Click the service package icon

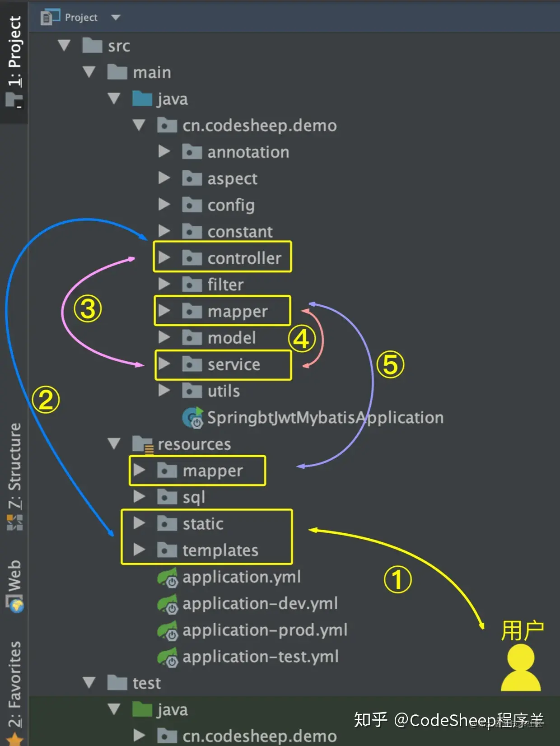[192, 364]
